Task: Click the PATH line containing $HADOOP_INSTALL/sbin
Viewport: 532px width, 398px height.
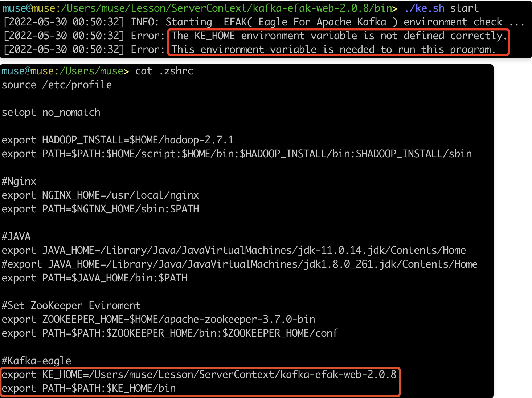Action: tap(237, 154)
